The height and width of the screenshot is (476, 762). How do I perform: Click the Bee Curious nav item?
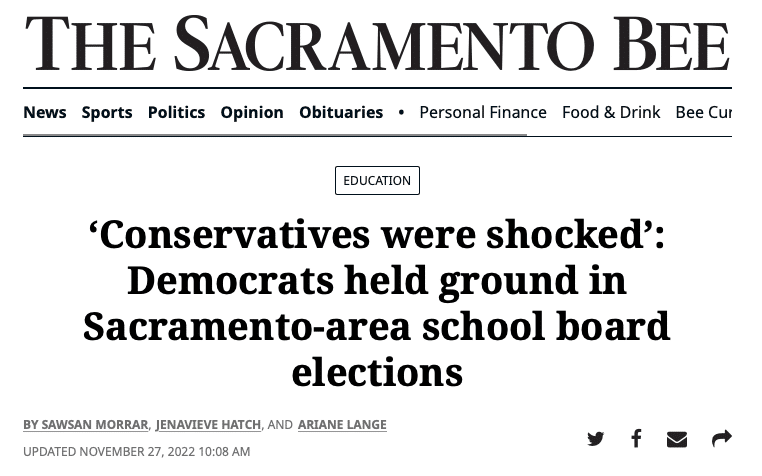point(704,112)
